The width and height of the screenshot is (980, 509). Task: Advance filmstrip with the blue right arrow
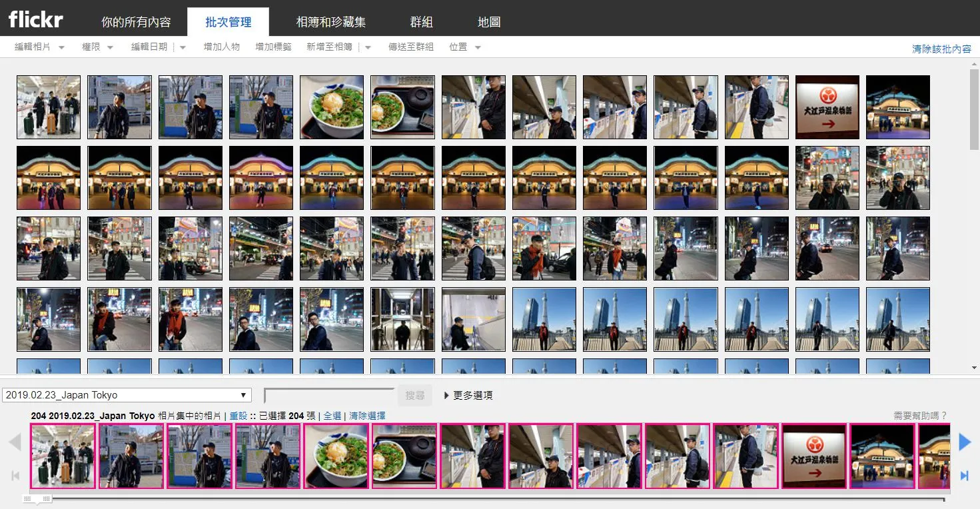(964, 441)
